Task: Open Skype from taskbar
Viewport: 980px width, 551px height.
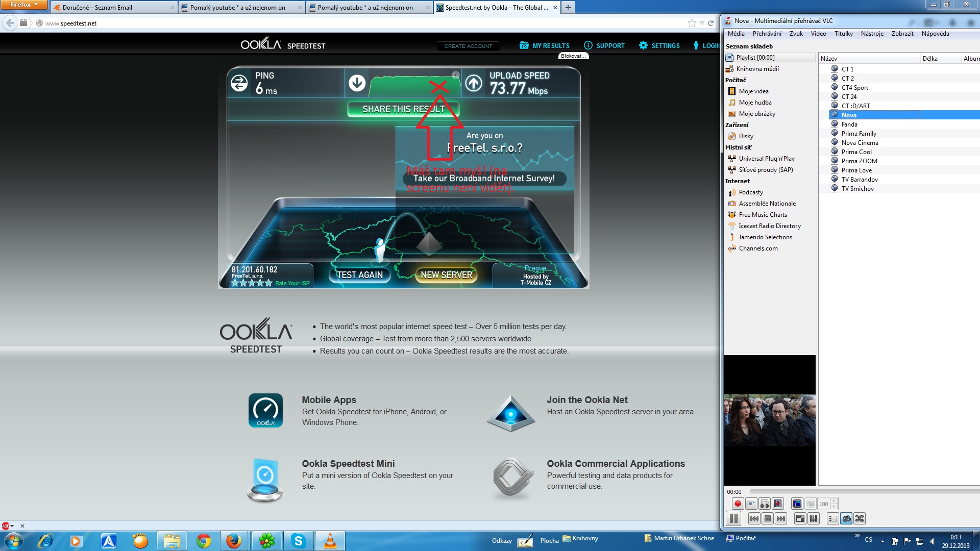Action: point(298,541)
